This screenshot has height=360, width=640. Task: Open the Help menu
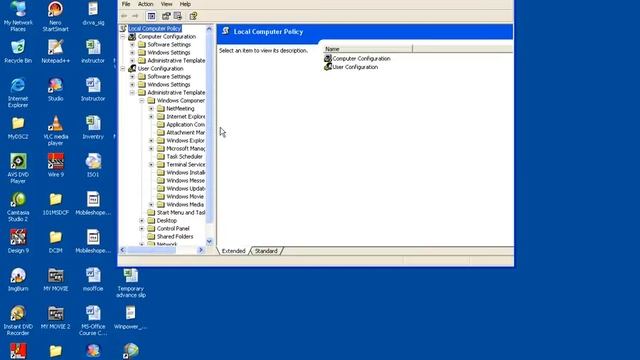coord(185,4)
